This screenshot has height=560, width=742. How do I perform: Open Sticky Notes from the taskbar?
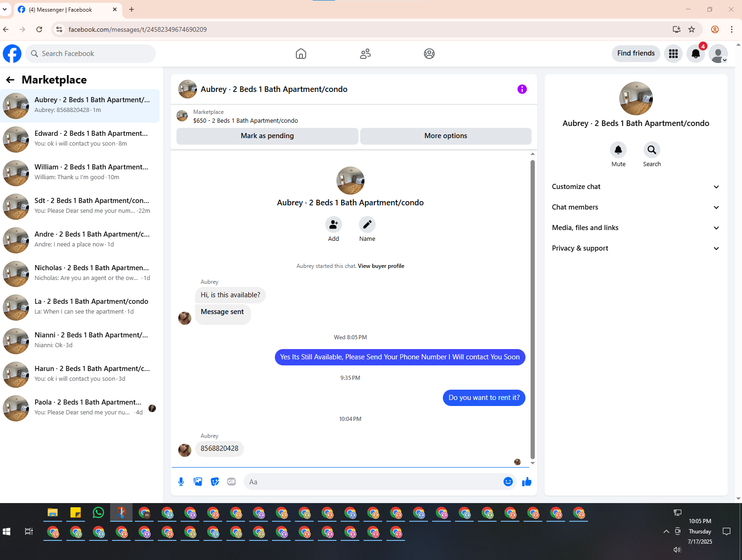point(76,513)
